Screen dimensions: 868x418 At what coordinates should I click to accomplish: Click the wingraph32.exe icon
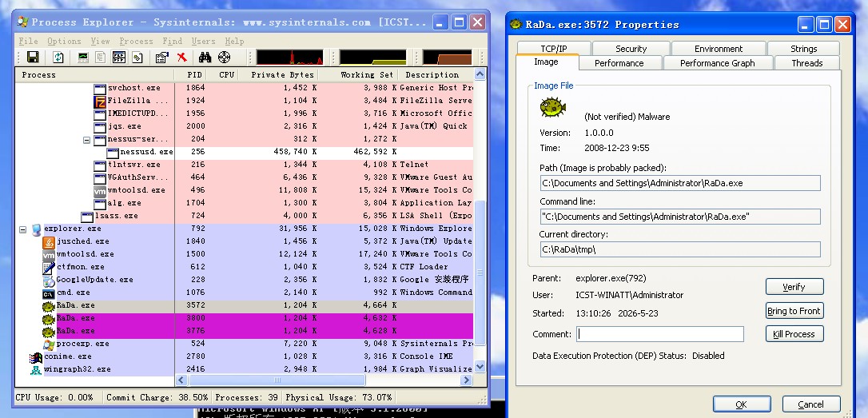pyautogui.click(x=36, y=369)
